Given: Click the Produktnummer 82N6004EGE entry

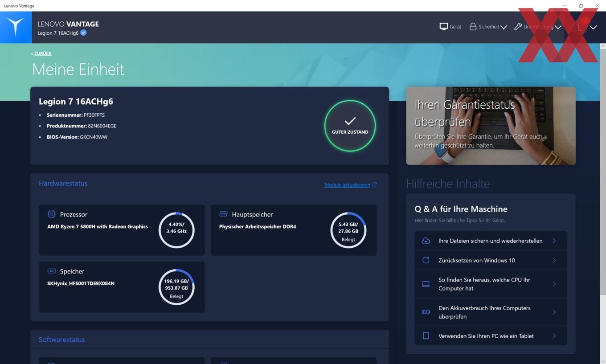Looking at the screenshot, I should point(82,126).
